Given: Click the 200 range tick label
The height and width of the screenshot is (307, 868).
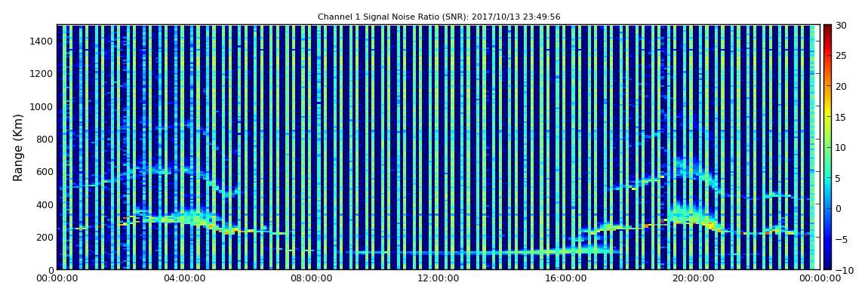Looking at the screenshot, I should (x=45, y=238).
